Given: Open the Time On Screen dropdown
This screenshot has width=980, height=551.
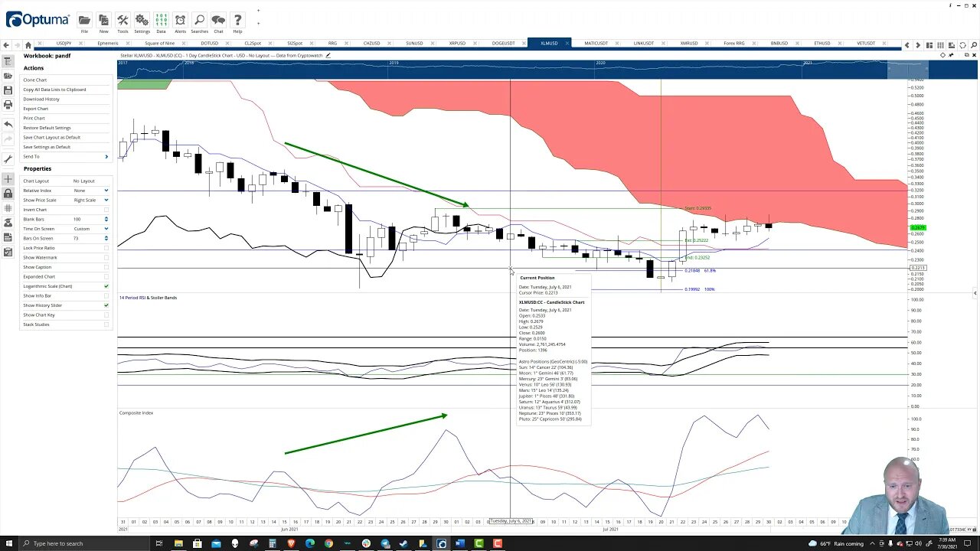Looking at the screenshot, I should 106,229.
